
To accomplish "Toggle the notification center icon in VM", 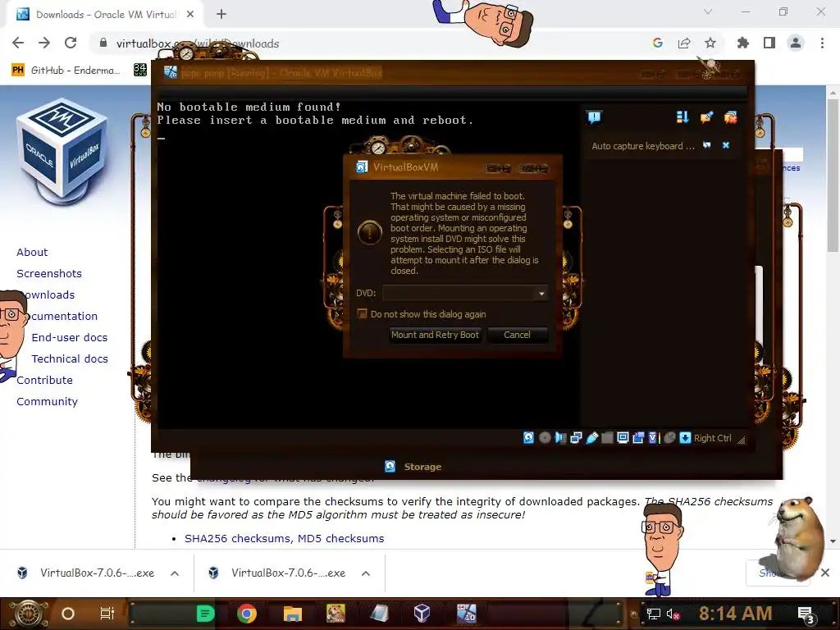I will coord(594,117).
